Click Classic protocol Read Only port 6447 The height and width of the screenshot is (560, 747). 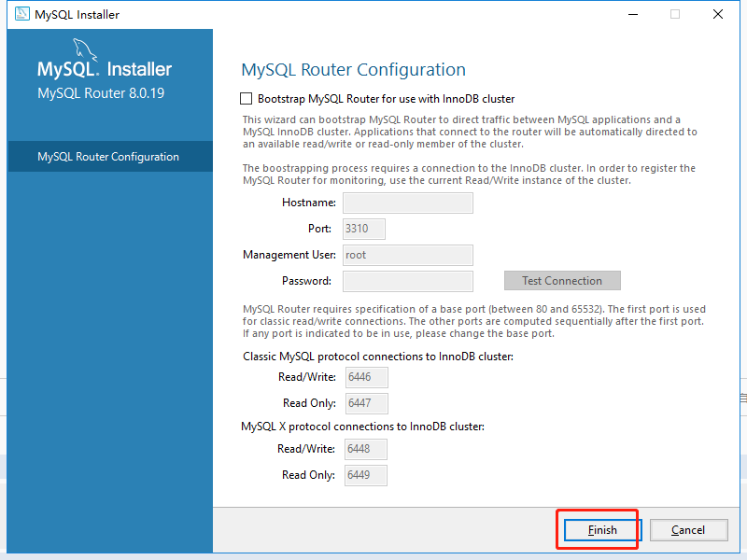click(x=366, y=403)
